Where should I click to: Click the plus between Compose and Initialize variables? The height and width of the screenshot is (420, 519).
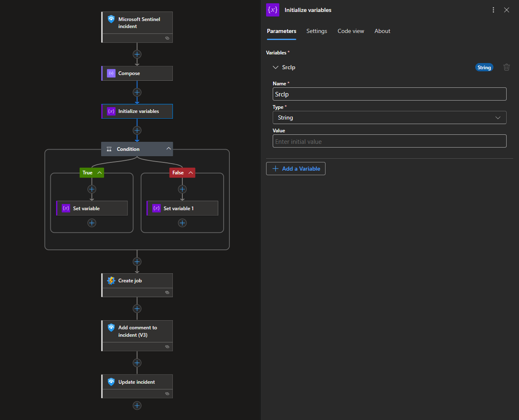(137, 92)
